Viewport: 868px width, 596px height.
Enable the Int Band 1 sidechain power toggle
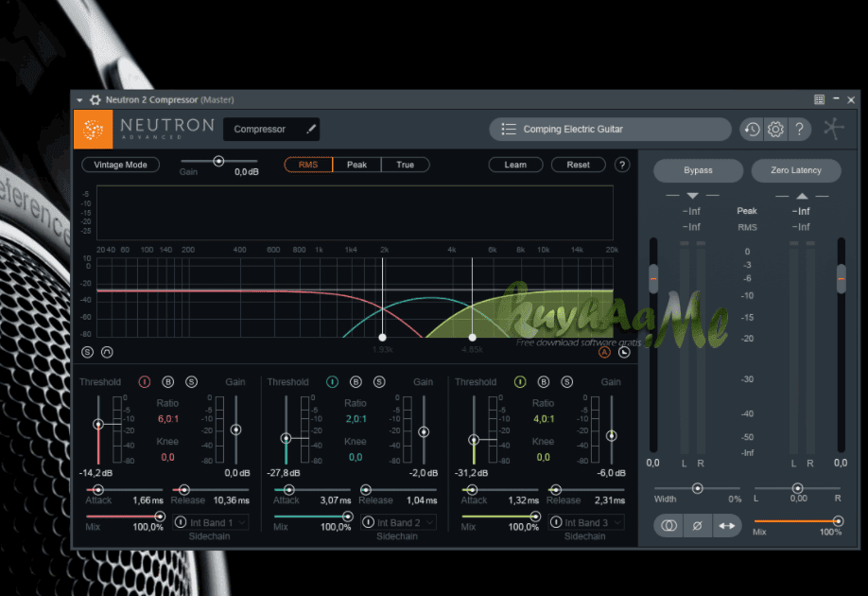pyautogui.click(x=181, y=522)
